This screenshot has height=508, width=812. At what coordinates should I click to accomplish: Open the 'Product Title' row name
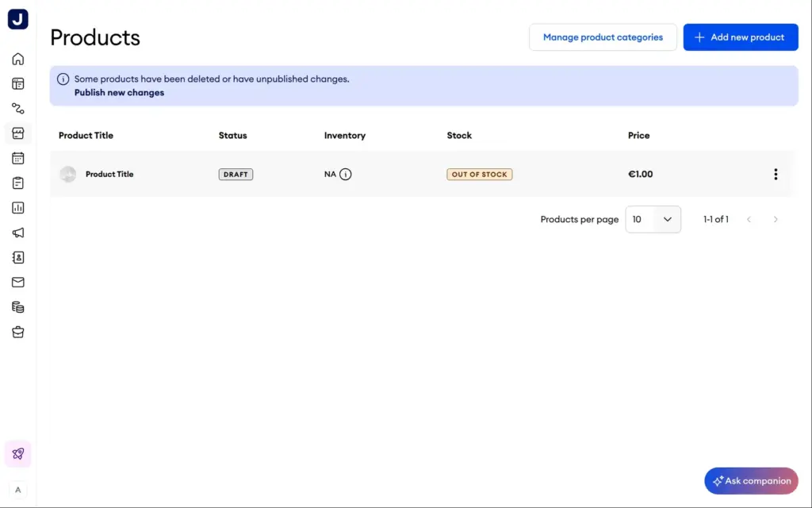coord(109,175)
